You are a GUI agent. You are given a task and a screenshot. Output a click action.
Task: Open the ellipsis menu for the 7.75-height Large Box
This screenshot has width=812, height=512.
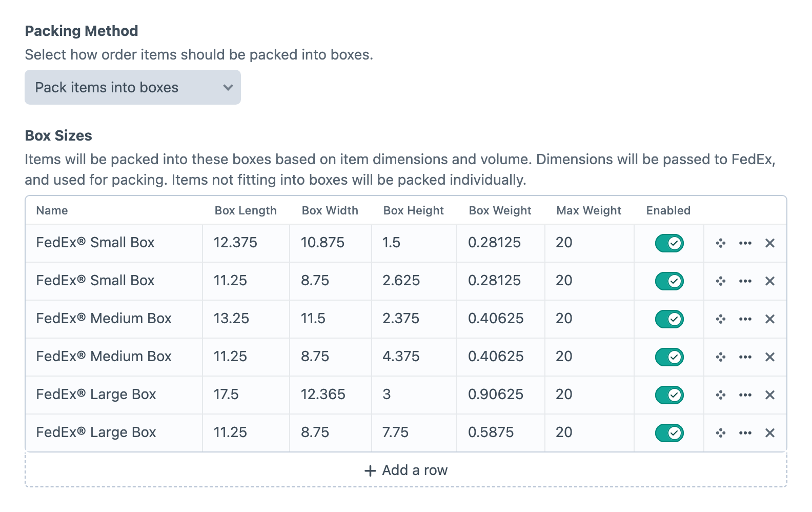point(745,433)
